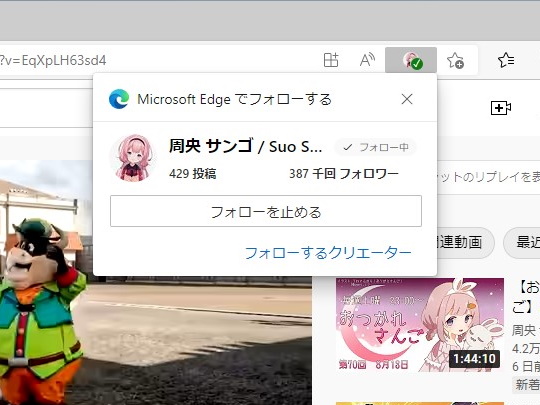Close the Microsoft Edge follow popup

(x=407, y=99)
